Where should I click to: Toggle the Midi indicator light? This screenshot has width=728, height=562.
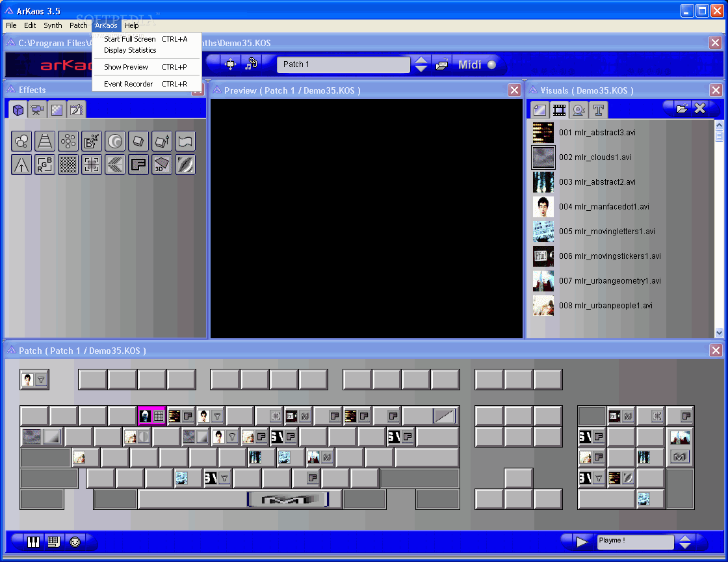pyautogui.click(x=491, y=64)
